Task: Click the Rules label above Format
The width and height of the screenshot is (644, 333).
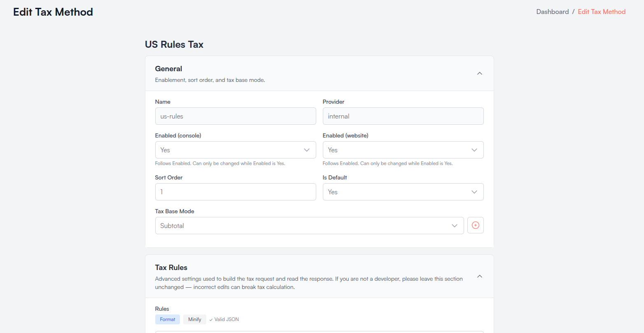Action: 162,309
